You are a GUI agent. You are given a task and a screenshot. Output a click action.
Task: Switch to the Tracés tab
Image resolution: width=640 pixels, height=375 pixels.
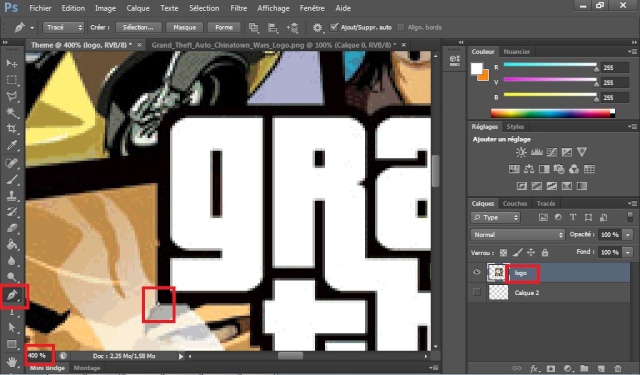[546, 203]
